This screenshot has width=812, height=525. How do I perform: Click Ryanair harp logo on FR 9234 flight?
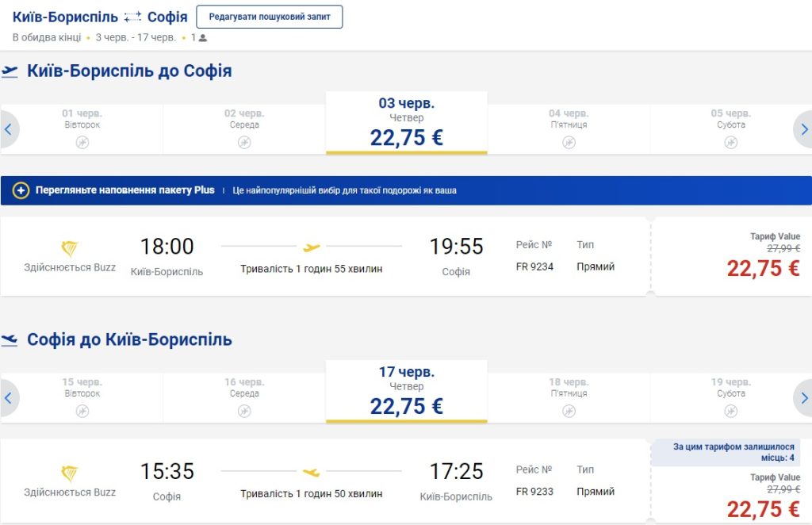70,249
